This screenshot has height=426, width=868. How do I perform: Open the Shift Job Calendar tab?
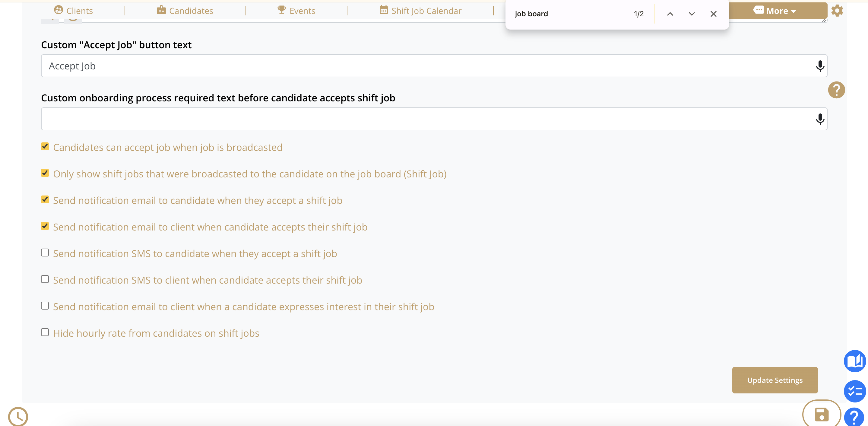420,11
